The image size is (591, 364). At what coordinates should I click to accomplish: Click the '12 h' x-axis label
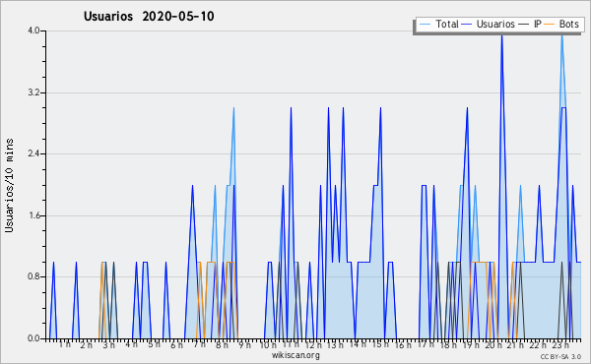[313, 344]
